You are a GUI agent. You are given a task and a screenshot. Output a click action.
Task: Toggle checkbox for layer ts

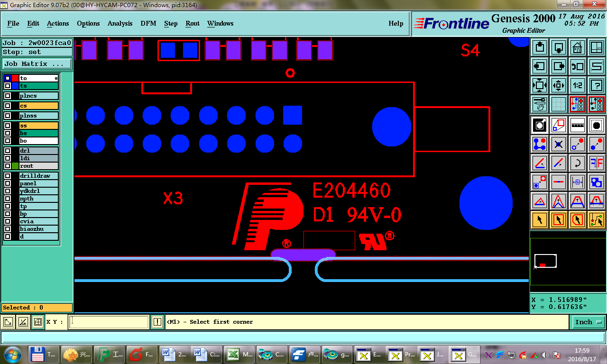pos(8,86)
